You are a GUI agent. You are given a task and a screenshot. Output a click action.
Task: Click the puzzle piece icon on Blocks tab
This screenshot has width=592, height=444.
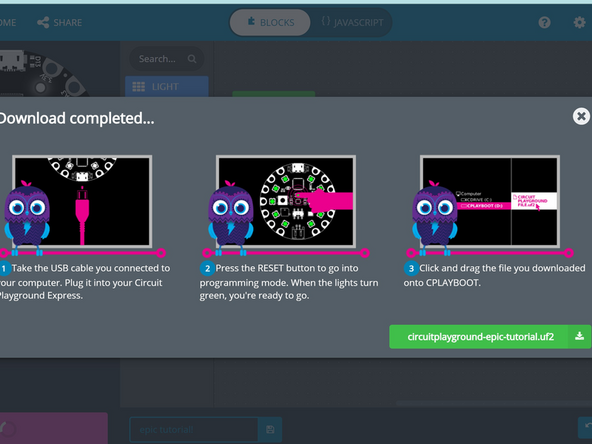(x=251, y=21)
